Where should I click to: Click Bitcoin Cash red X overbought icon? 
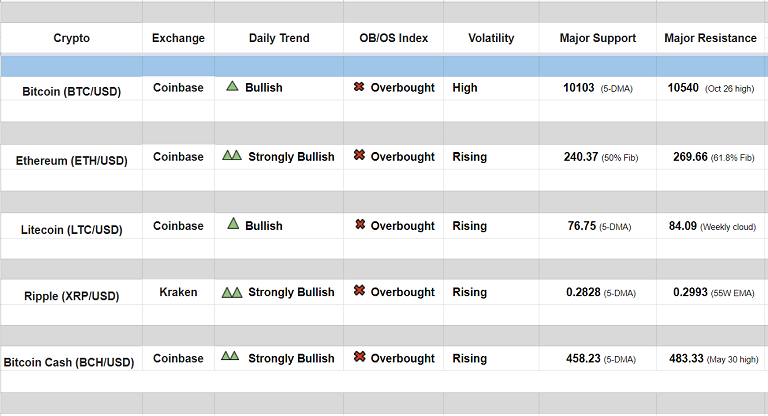[x=359, y=358]
